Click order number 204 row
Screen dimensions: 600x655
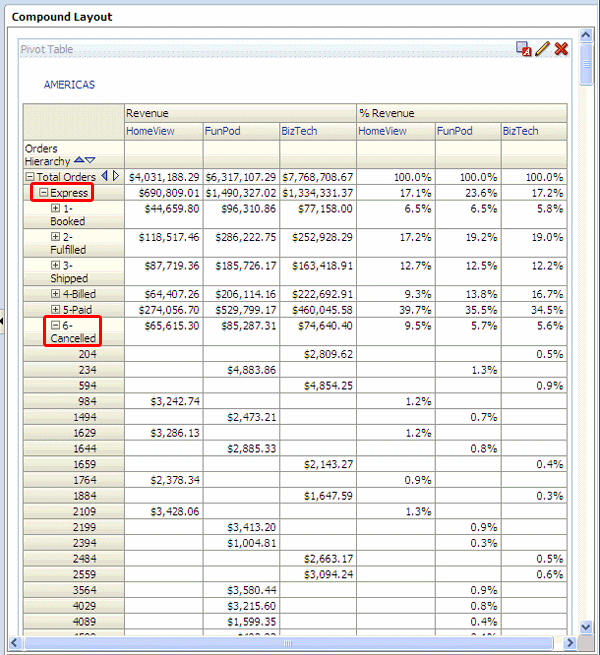tap(87, 354)
